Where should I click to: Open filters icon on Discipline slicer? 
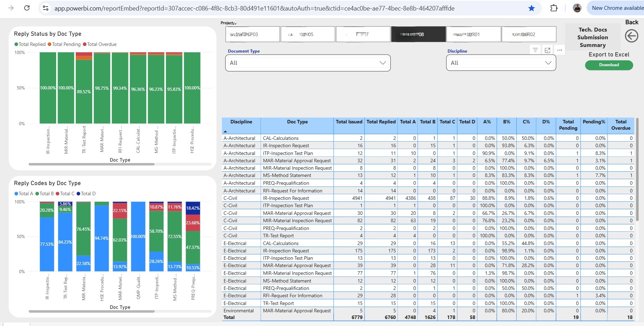(x=535, y=50)
